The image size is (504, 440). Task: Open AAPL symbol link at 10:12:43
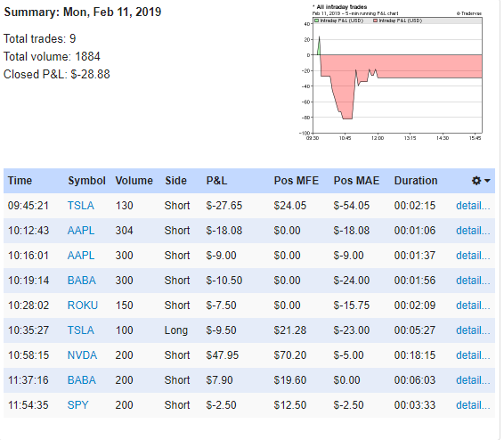tap(81, 231)
